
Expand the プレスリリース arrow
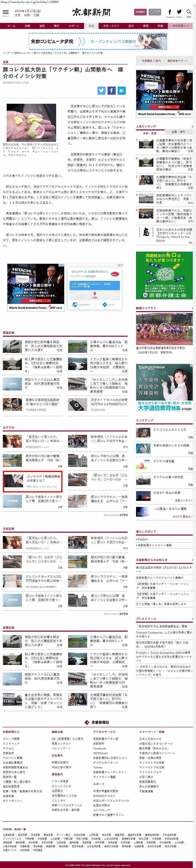[x=192, y=619]
